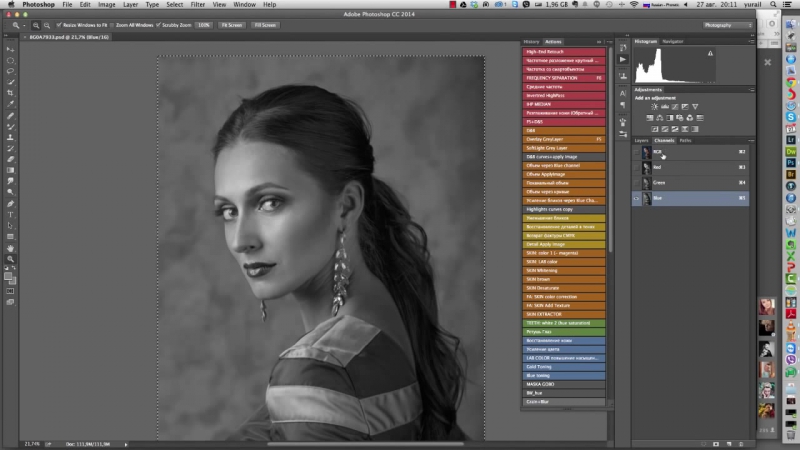Pick the Horizontal Type tool
This screenshot has width=800, height=450.
(10, 215)
